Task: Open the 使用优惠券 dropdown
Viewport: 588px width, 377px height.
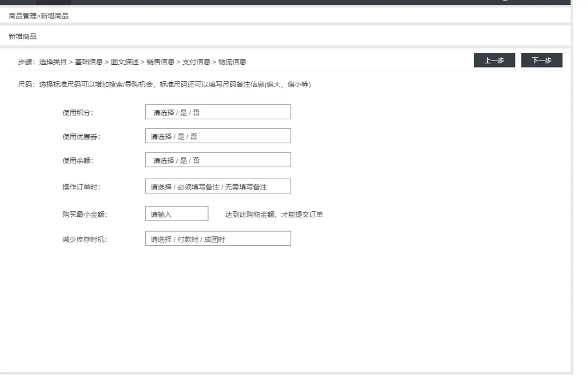Action: [218, 136]
